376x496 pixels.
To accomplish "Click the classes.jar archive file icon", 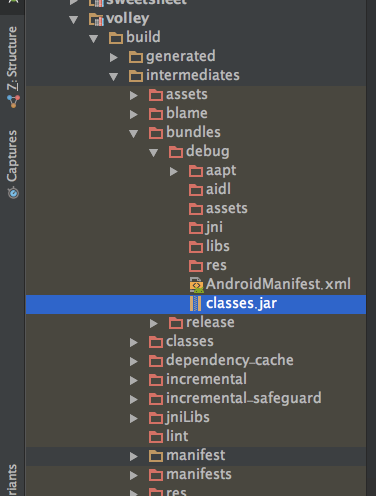I will click(x=195, y=304).
